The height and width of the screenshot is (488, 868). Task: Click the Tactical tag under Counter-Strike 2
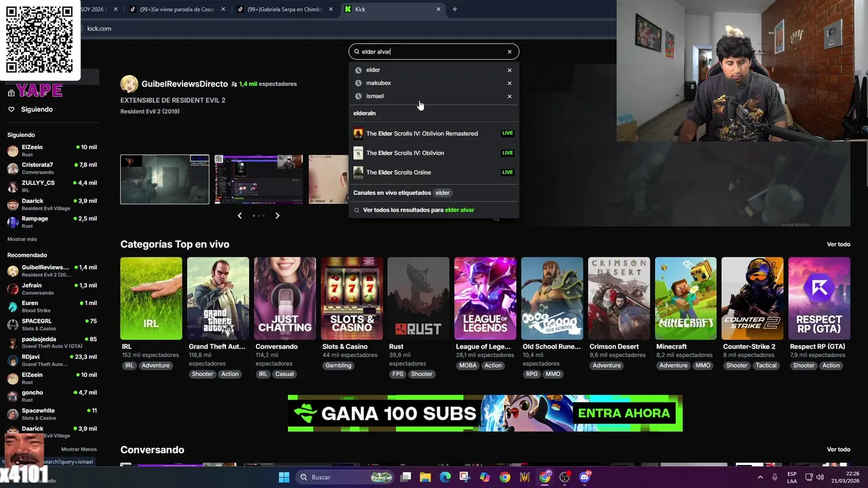coord(766,365)
